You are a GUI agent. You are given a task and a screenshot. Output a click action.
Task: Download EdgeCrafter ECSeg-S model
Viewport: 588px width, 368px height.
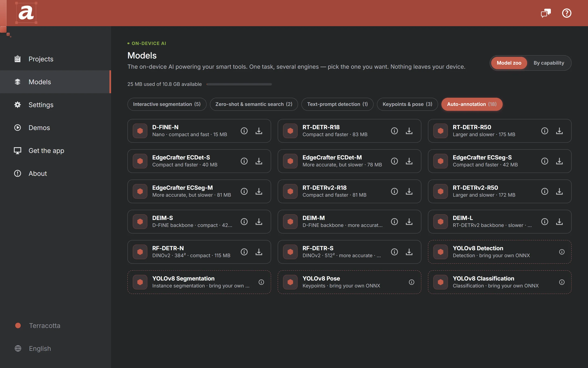pos(559,161)
